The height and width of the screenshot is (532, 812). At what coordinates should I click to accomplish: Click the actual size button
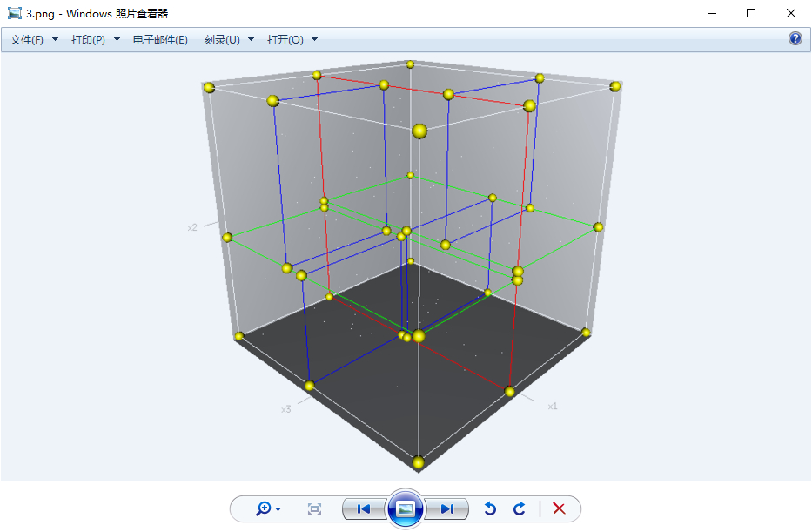point(314,508)
